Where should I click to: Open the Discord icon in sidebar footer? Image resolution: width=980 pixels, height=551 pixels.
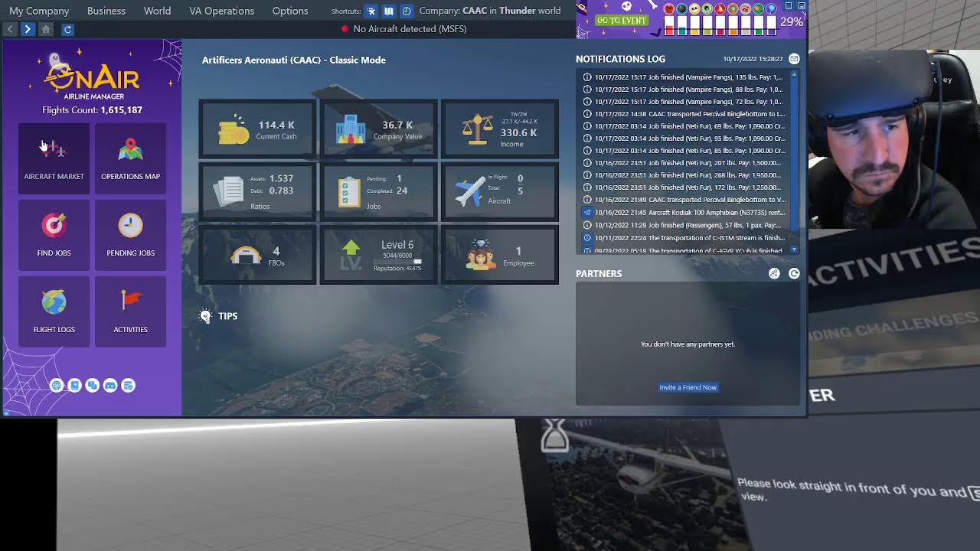pos(110,386)
